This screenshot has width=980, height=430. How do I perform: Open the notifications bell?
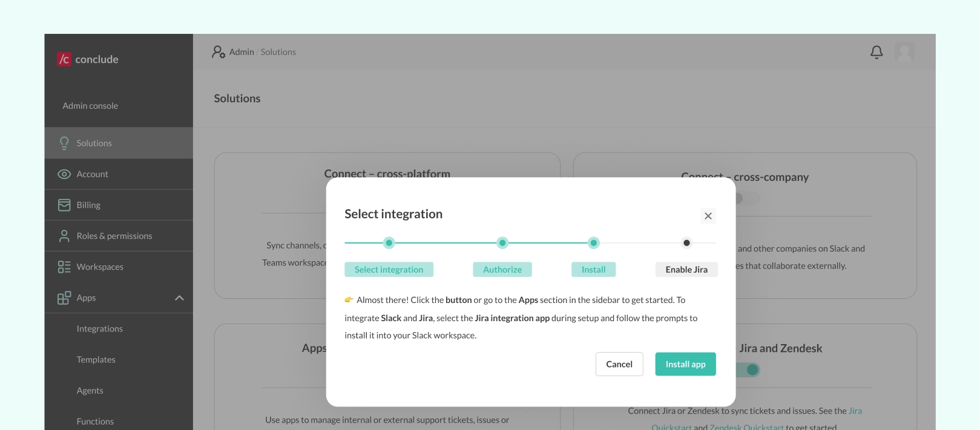876,52
